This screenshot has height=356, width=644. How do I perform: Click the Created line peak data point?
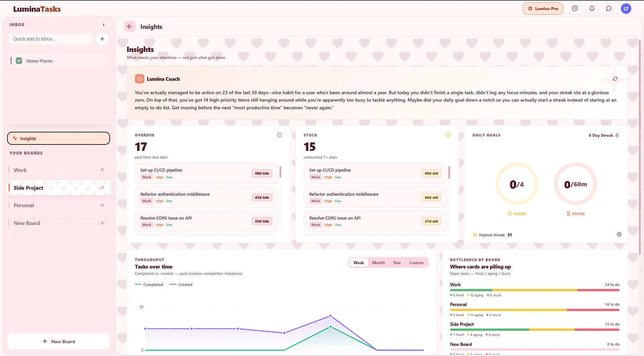click(331, 316)
